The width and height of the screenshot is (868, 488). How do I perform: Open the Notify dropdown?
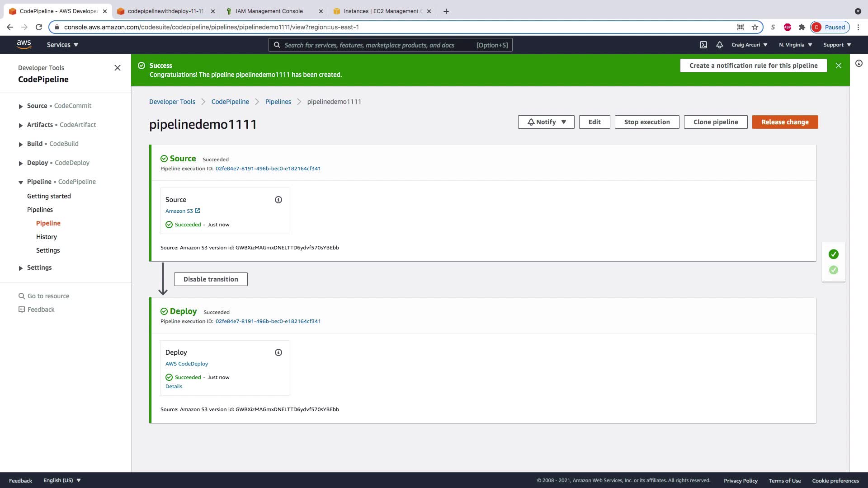[x=546, y=122]
